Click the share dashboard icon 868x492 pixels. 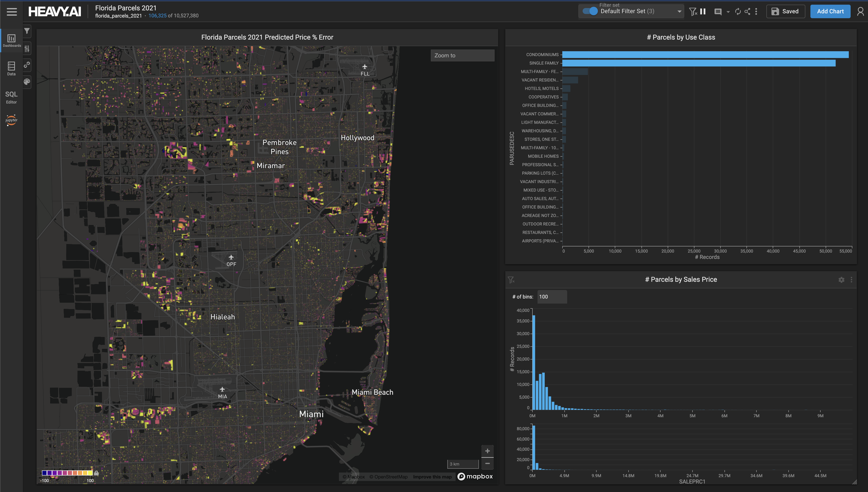coord(747,11)
